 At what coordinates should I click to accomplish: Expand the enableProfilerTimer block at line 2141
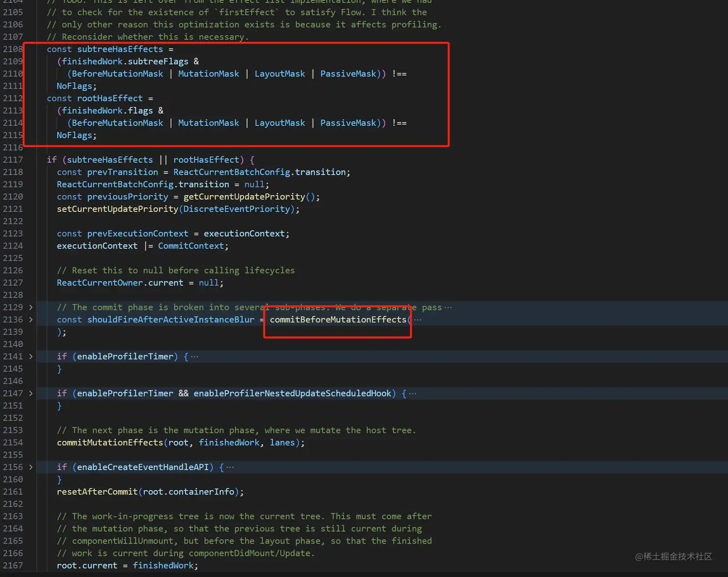(x=31, y=357)
